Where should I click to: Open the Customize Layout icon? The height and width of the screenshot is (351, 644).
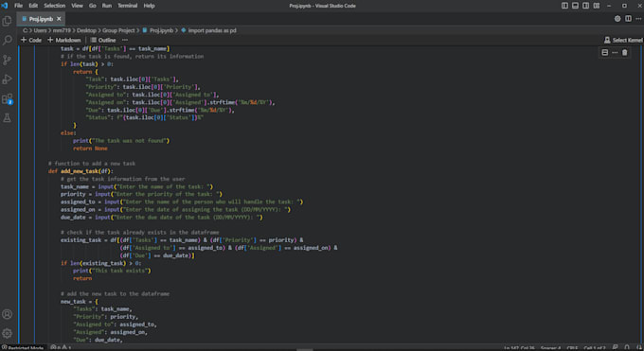click(597, 6)
